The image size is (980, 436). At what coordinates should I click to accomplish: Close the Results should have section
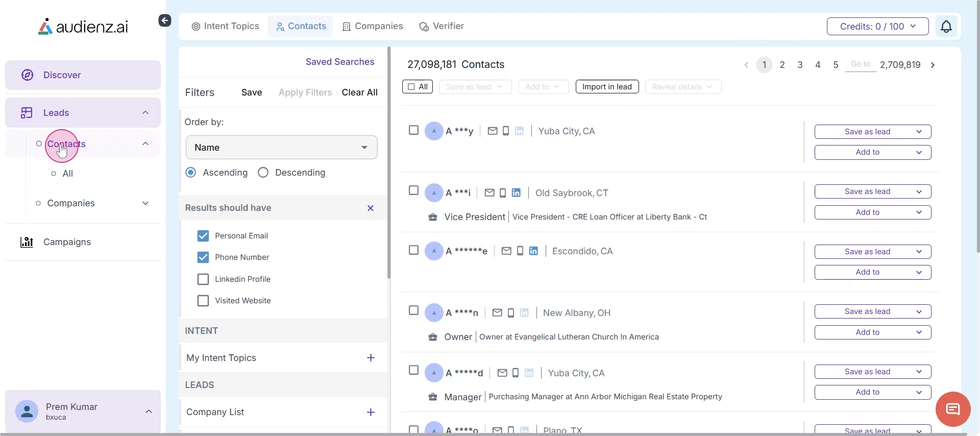tap(371, 208)
